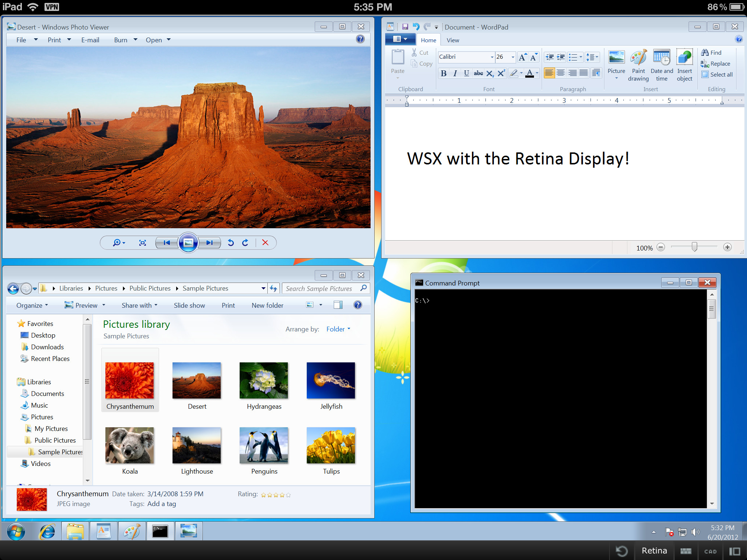The width and height of the screenshot is (747, 560).
Task: Open the Organize dropdown in Explorer
Action: tap(32, 306)
